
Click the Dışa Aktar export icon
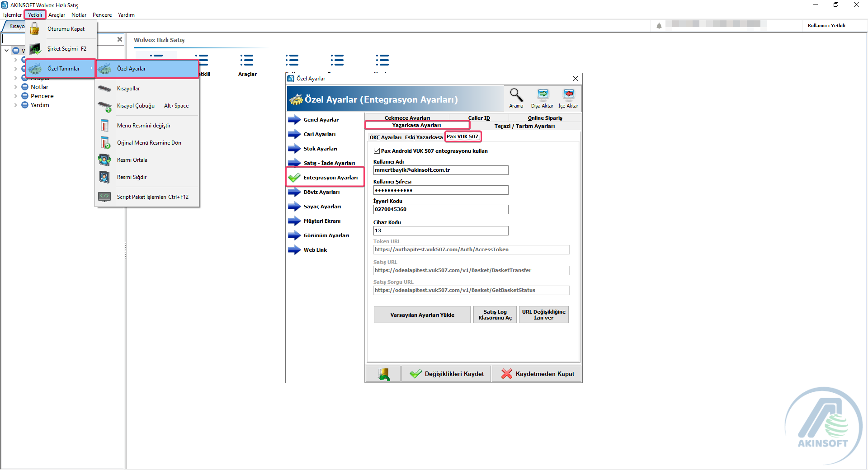542,94
